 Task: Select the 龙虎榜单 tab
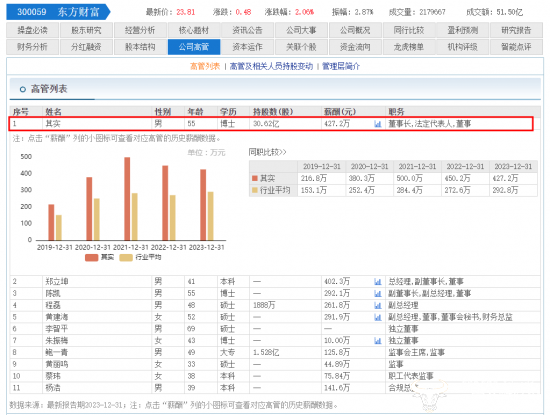[x=409, y=47]
